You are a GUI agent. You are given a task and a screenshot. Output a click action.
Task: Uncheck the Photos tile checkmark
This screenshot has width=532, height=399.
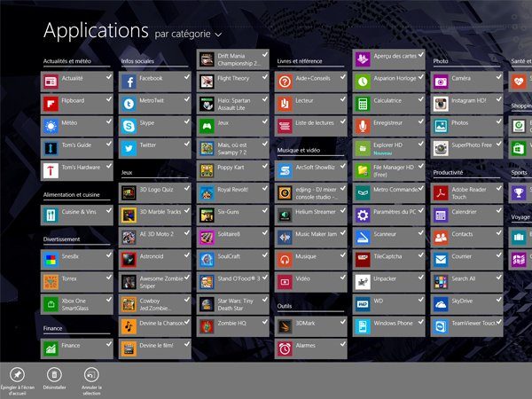(x=499, y=121)
